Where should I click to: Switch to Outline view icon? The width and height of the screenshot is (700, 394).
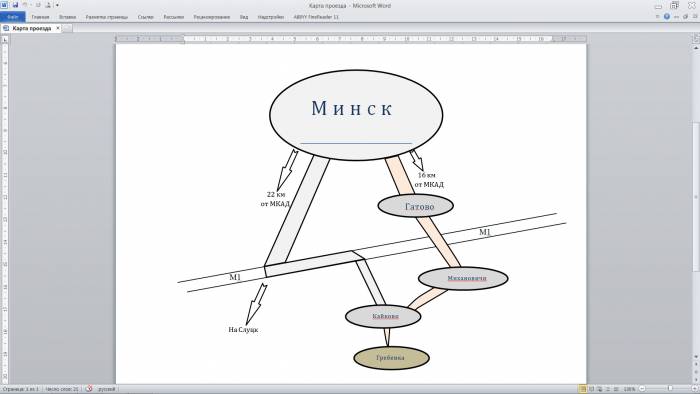608,389
